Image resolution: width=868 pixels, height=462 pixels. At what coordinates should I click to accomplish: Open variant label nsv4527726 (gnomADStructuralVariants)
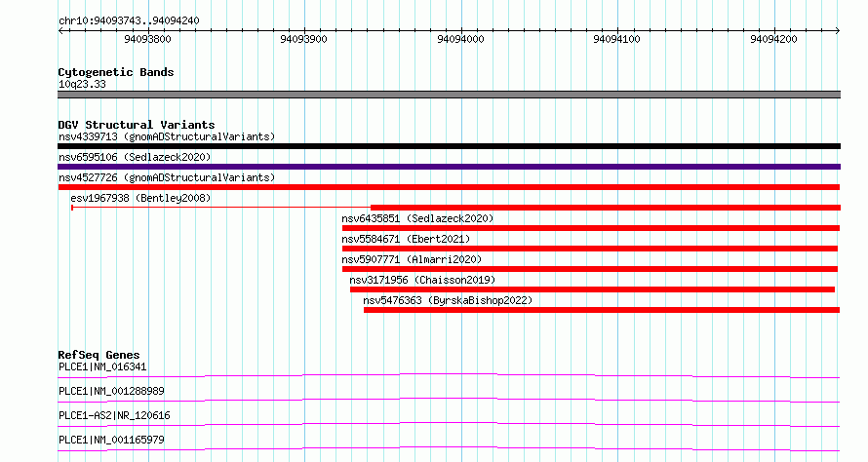pyautogui.click(x=167, y=177)
